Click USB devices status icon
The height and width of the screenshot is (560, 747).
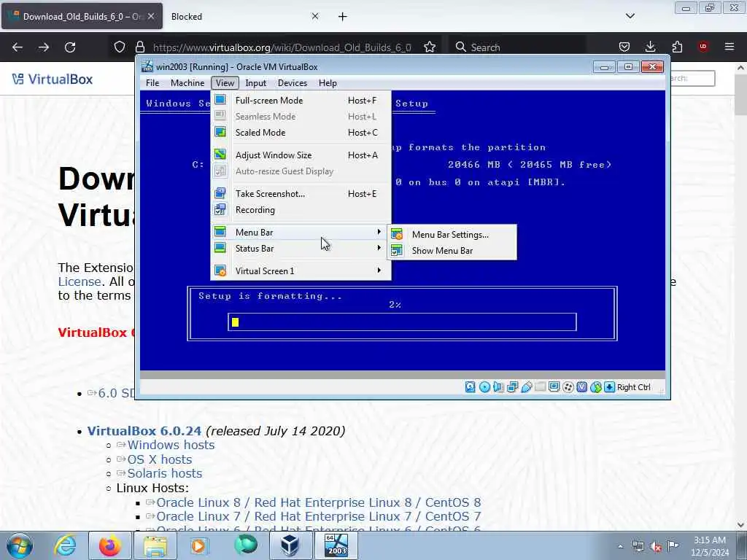(527, 387)
